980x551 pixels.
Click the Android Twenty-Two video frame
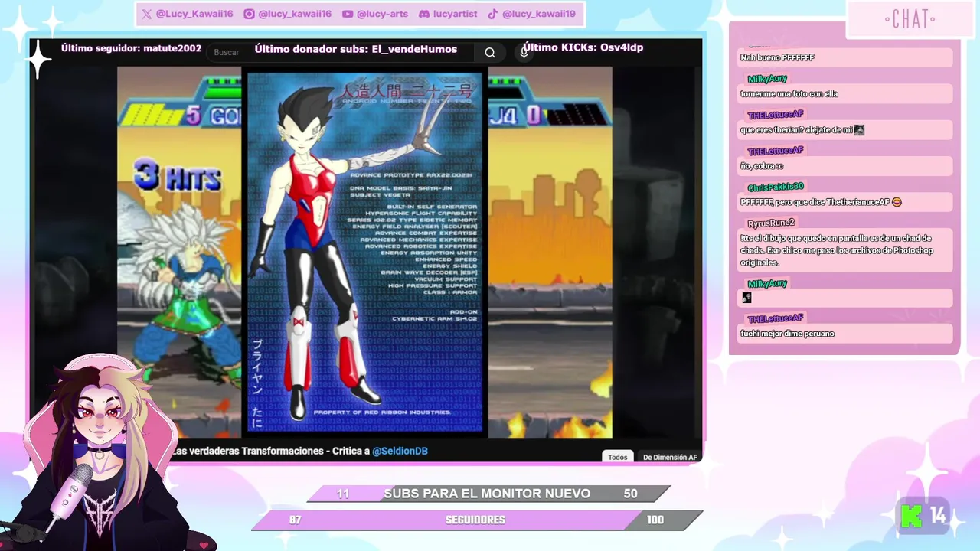tap(365, 252)
